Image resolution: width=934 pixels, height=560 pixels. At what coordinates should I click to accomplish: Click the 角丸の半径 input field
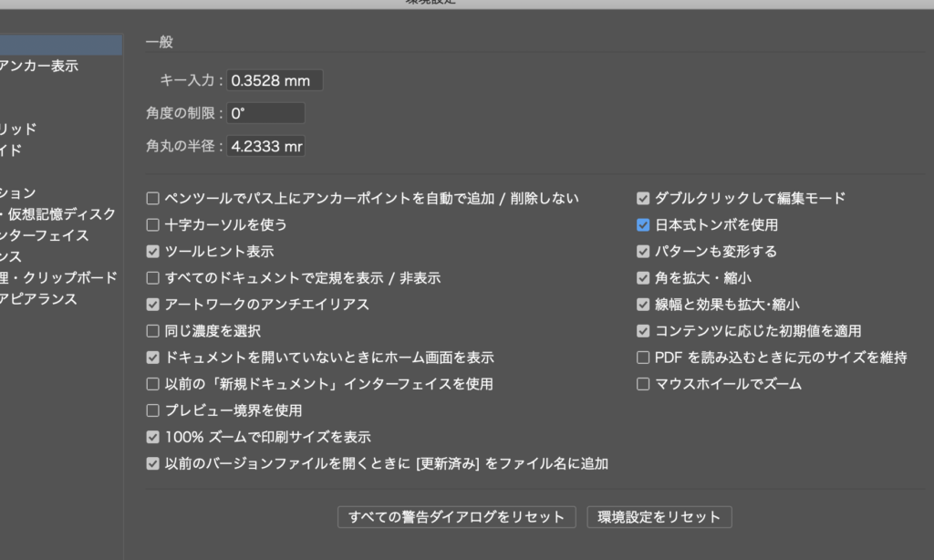pyautogui.click(x=265, y=147)
